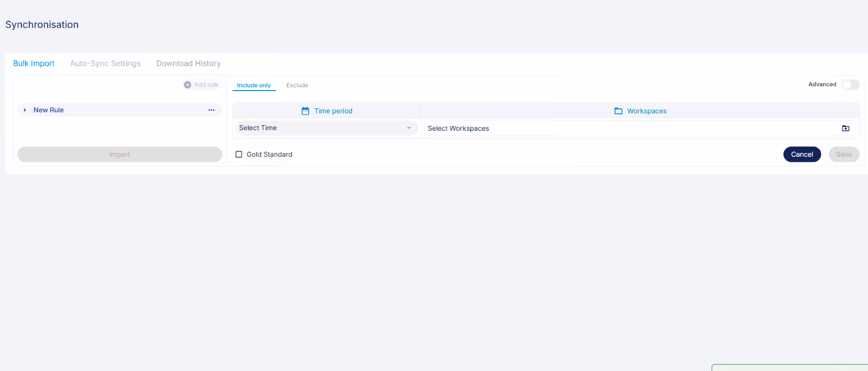The height and width of the screenshot is (371, 868).
Task: Click the Select Workspaces field
Action: pos(640,129)
